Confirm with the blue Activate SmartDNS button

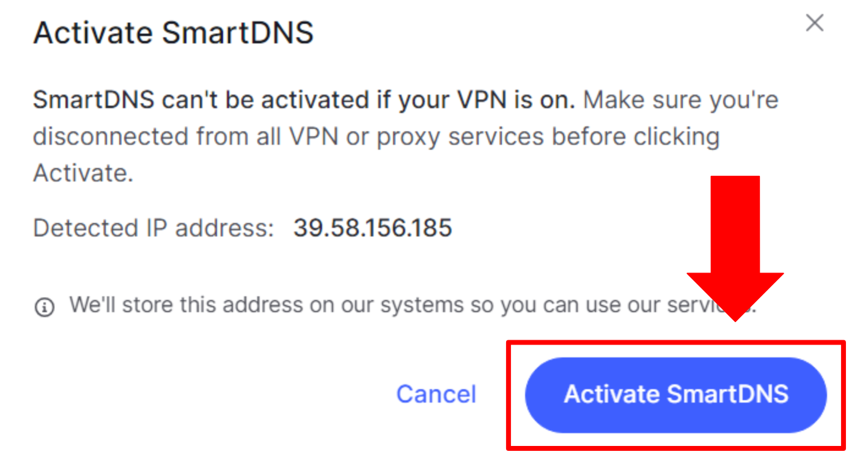(675, 395)
